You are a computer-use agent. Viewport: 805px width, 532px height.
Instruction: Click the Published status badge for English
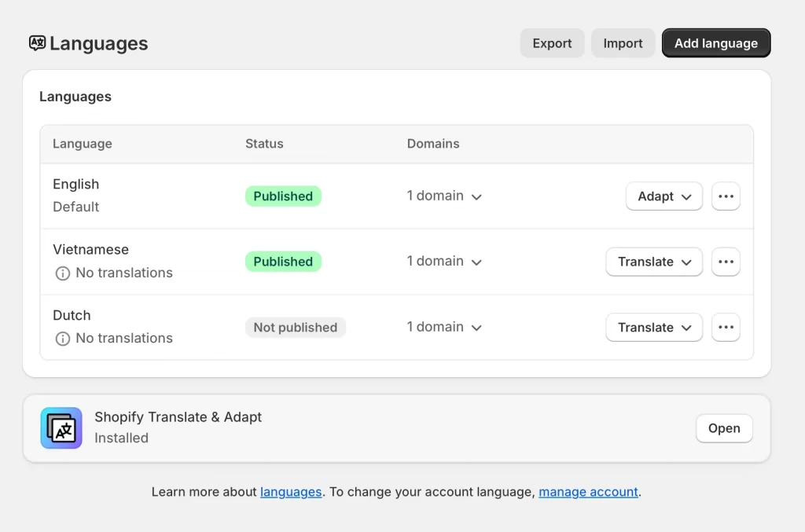[283, 196]
